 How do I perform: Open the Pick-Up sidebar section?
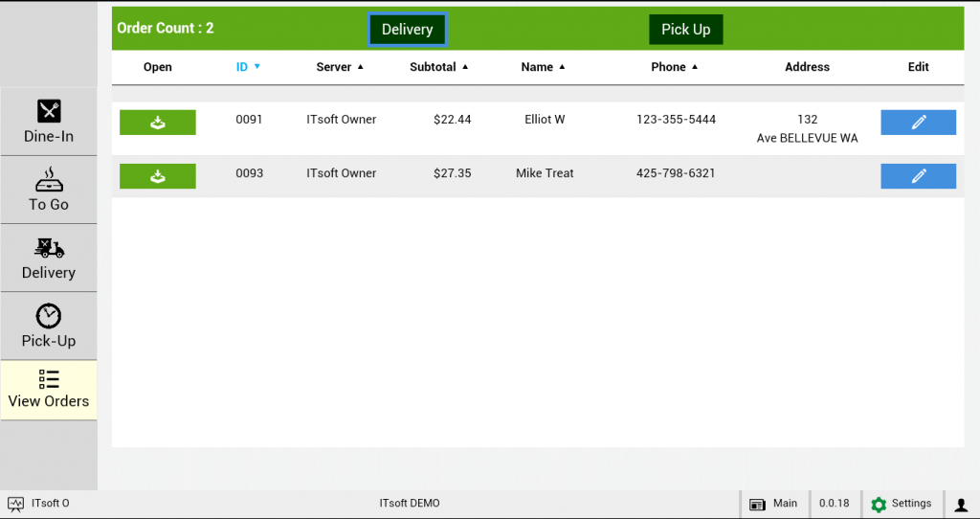(x=49, y=327)
